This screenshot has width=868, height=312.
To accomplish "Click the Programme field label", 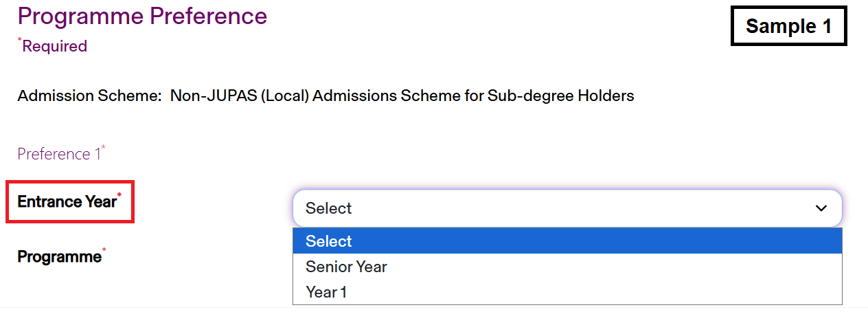I will [59, 257].
